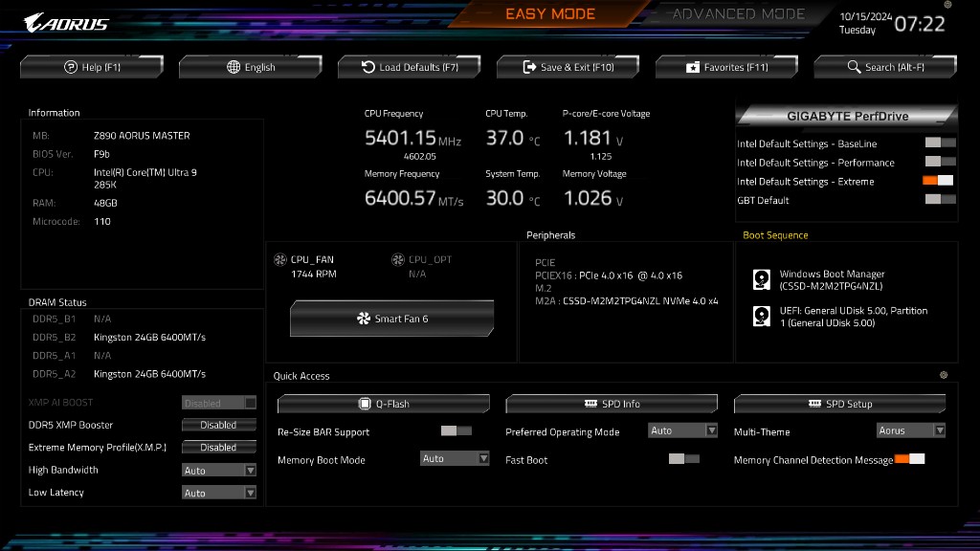Click the XMP AI BOOST checkbox

(251, 403)
